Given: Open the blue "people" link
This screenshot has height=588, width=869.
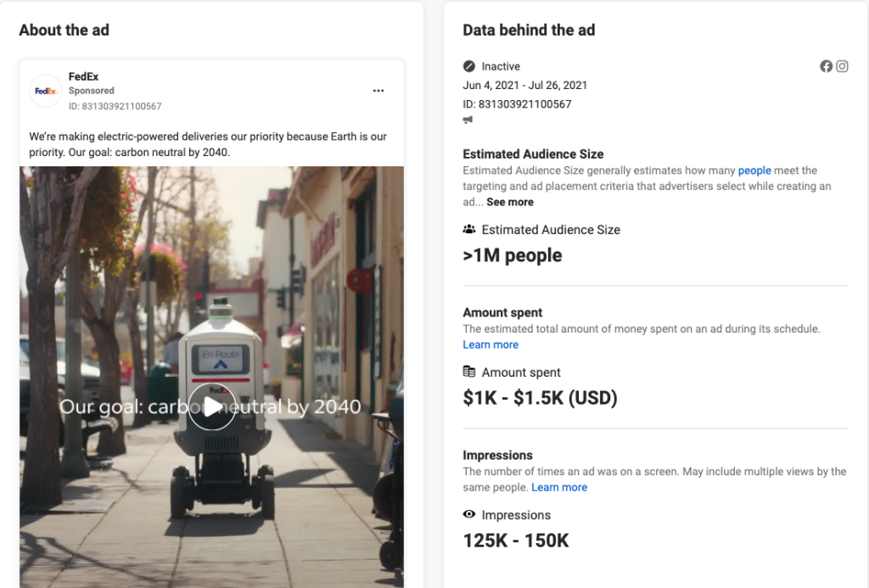Looking at the screenshot, I should (x=754, y=171).
